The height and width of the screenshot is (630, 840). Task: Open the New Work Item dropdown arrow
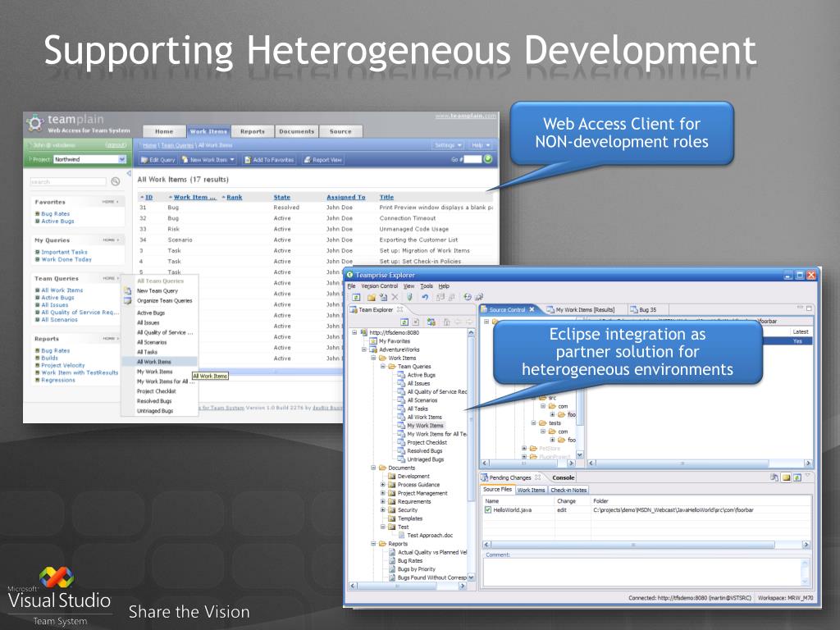[232, 160]
